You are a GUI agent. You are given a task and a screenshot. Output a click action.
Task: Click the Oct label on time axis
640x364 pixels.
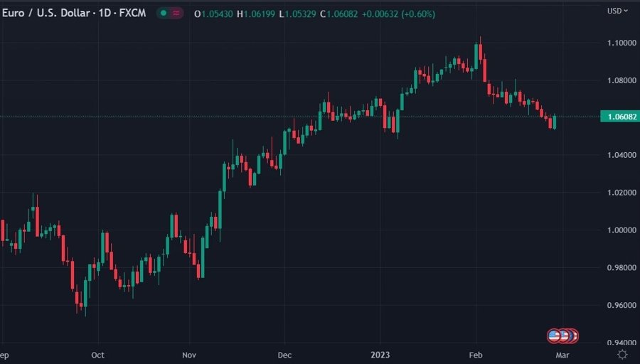pyautogui.click(x=98, y=354)
